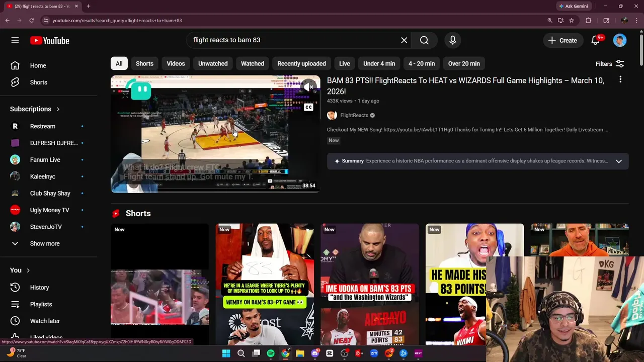This screenshot has height=362, width=644.
Task: Open the three-dot menu for BAM 83 PTS video
Action: coord(620,79)
